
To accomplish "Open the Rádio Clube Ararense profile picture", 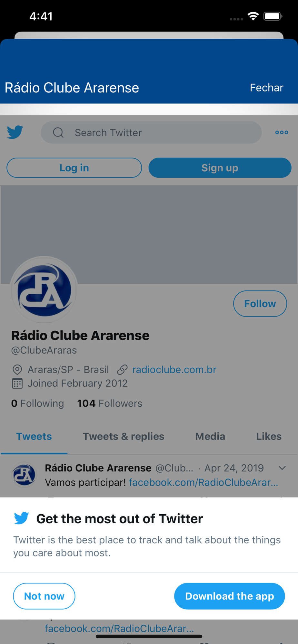I will pyautogui.click(x=44, y=289).
